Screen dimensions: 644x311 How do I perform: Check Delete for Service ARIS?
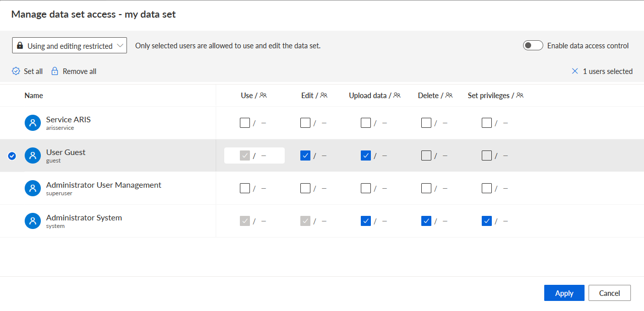426,123
